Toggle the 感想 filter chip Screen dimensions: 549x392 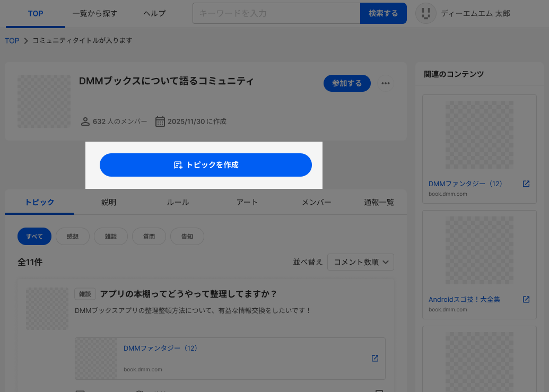pyautogui.click(x=73, y=237)
